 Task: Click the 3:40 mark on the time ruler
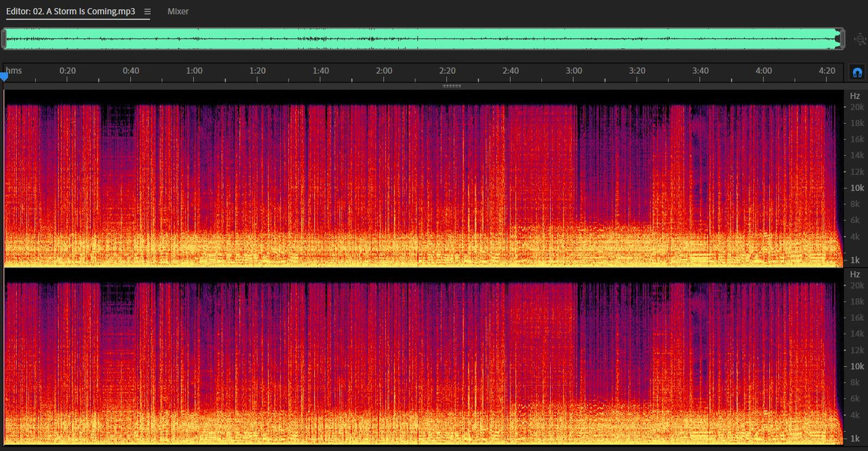701,71
